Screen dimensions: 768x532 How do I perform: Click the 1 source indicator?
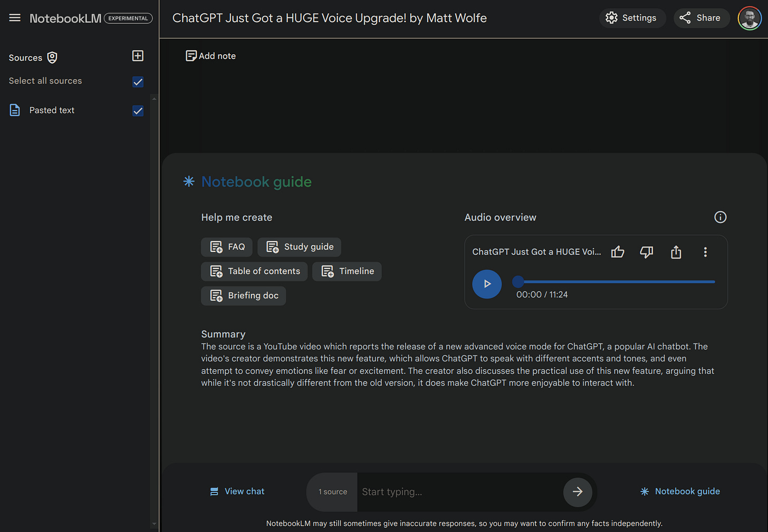[332, 492]
